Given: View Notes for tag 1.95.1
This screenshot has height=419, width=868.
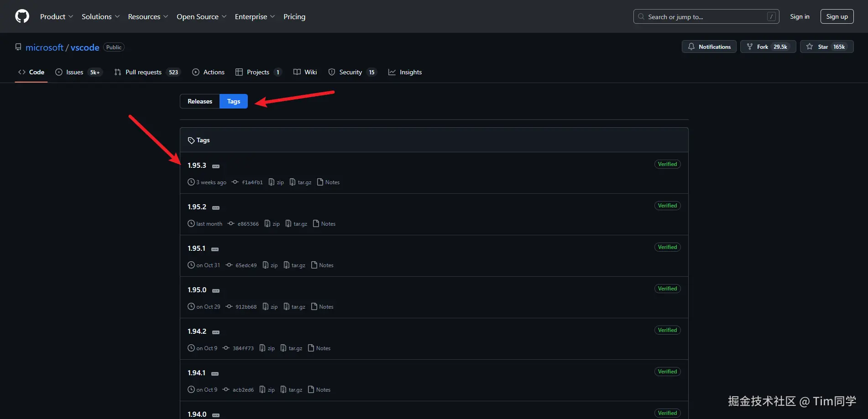Looking at the screenshot, I should pos(322,265).
